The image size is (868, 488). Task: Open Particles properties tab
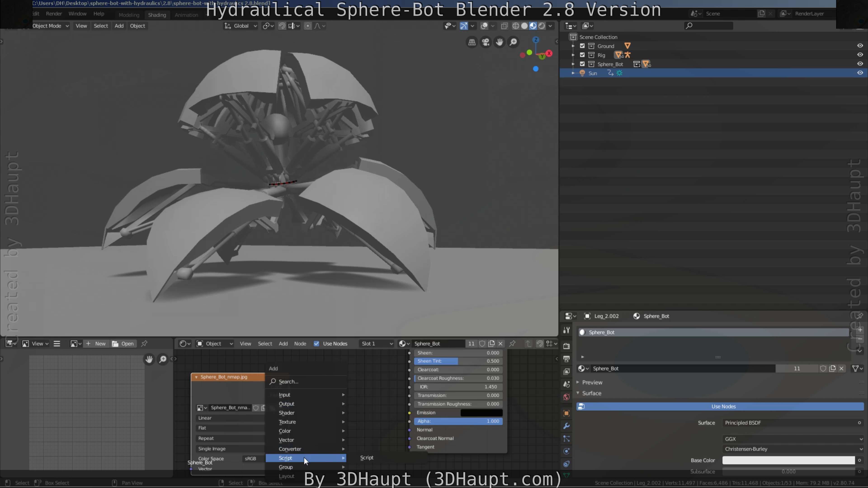(566, 439)
